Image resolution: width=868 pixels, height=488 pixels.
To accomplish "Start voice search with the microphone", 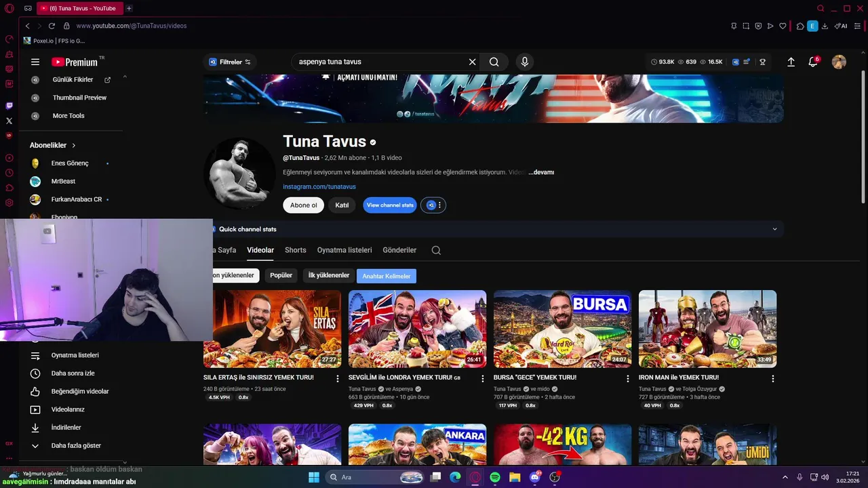I will coord(524,62).
